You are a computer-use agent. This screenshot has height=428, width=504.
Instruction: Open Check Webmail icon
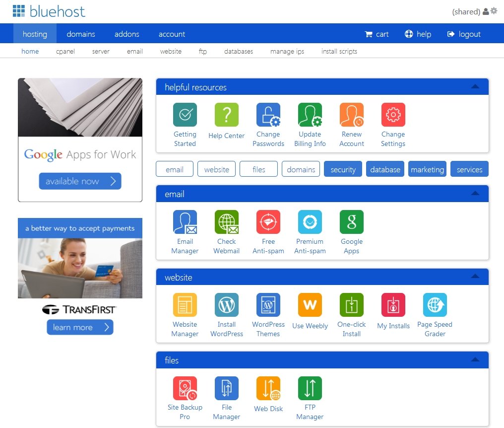tap(227, 222)
